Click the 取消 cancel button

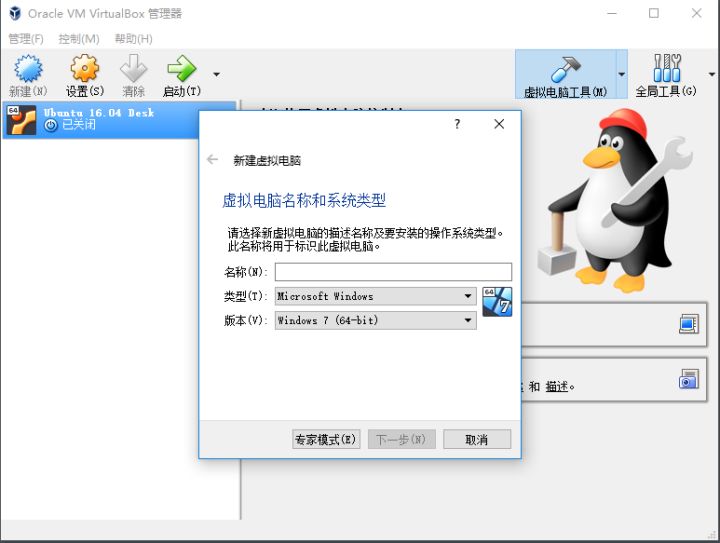[477, 439]
